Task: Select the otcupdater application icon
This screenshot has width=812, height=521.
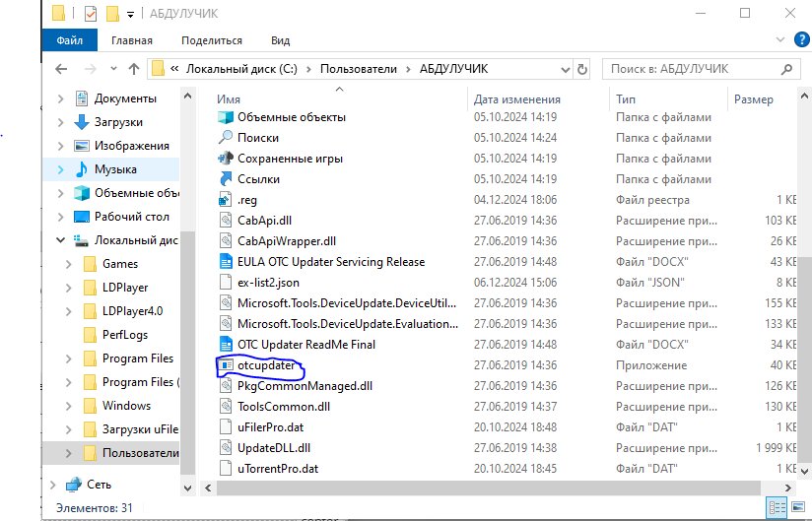Action: point(226,365)
